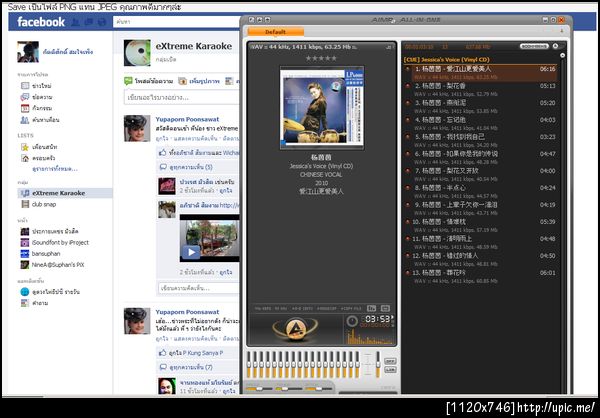Click the round icon right of the bookmarks button
600x418 pixels.
coord(555,46)
